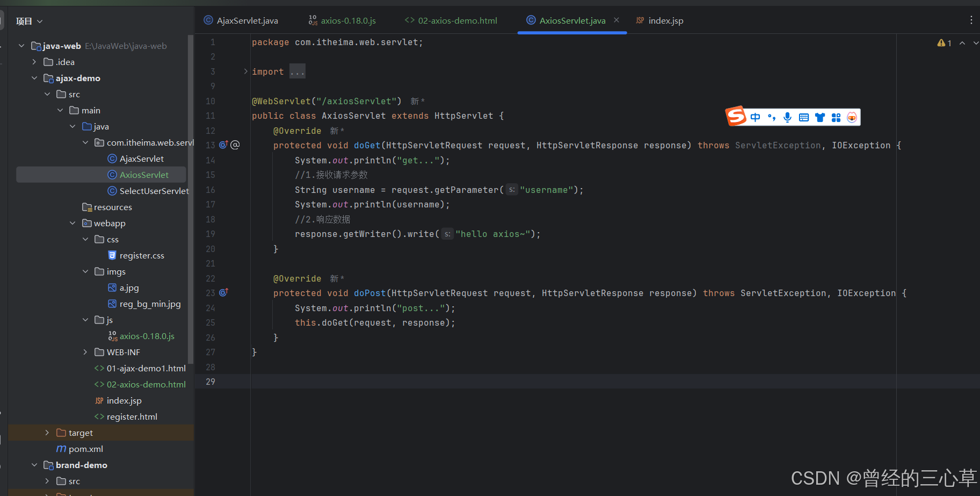The width and height of the screenshot is (980, 496).
Task: Click doGet method name in code
Action: point(367,145)
